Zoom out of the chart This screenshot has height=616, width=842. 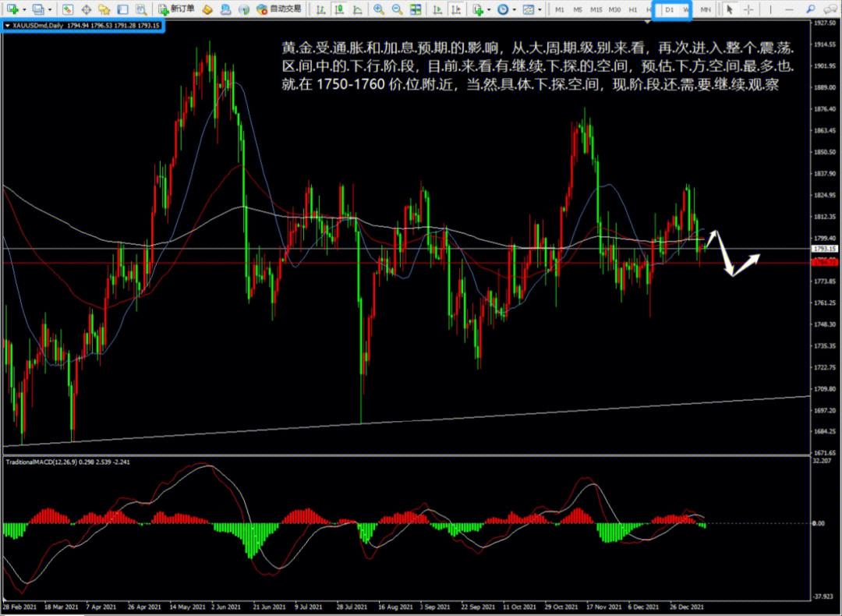tap(397, 9)
